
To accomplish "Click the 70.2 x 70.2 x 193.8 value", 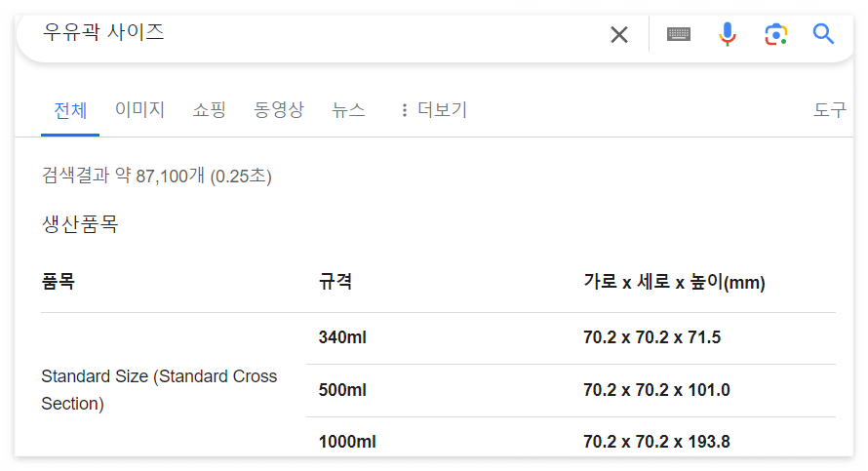I will tap(656, 442).
